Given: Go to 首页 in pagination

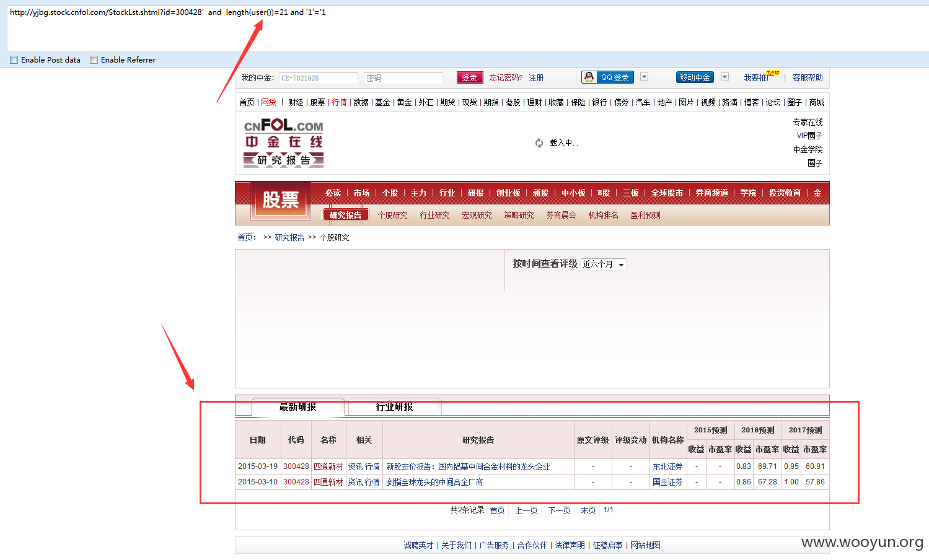Looking at the screenshot, I should (498, 510).
